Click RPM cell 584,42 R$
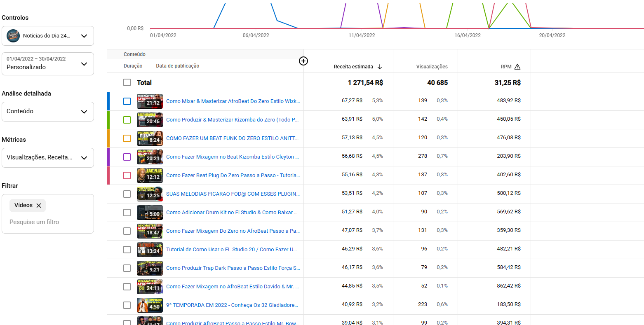Screen dimensions: 644x325 (509, 267)
